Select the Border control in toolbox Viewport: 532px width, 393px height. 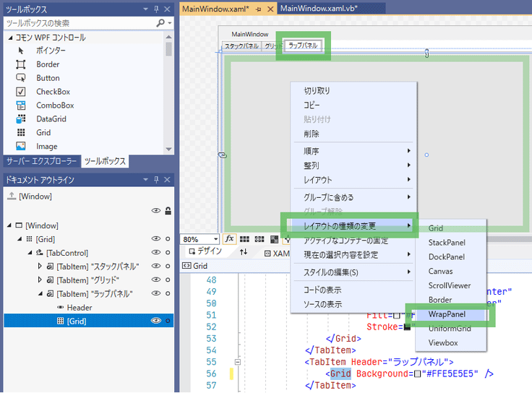(x=48, y=64)
